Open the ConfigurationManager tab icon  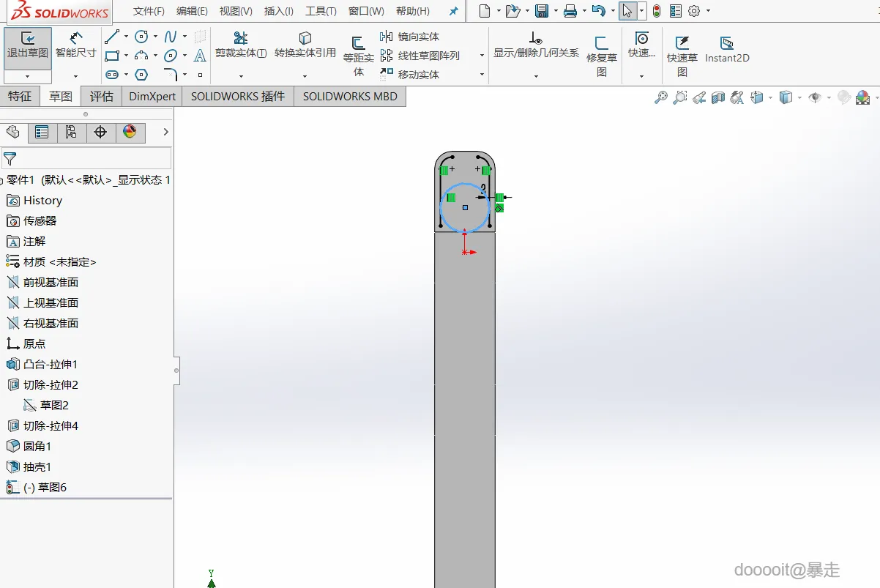click(x=71, y=133)
